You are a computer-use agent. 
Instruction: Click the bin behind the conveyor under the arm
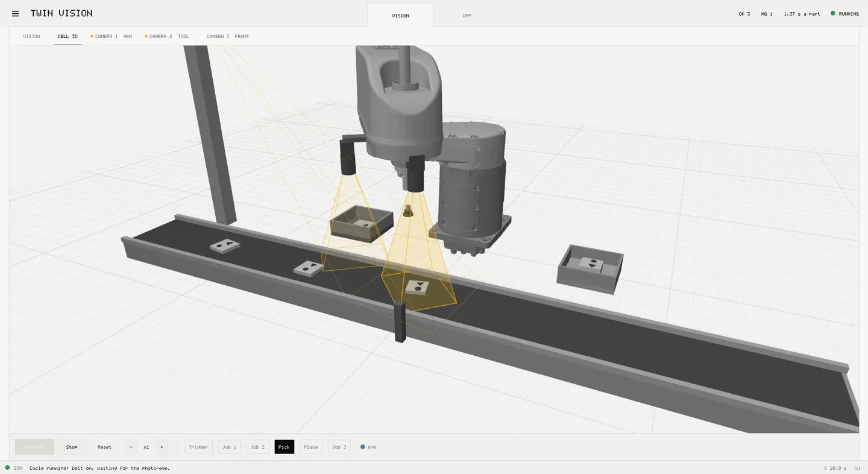click(361, 224)
